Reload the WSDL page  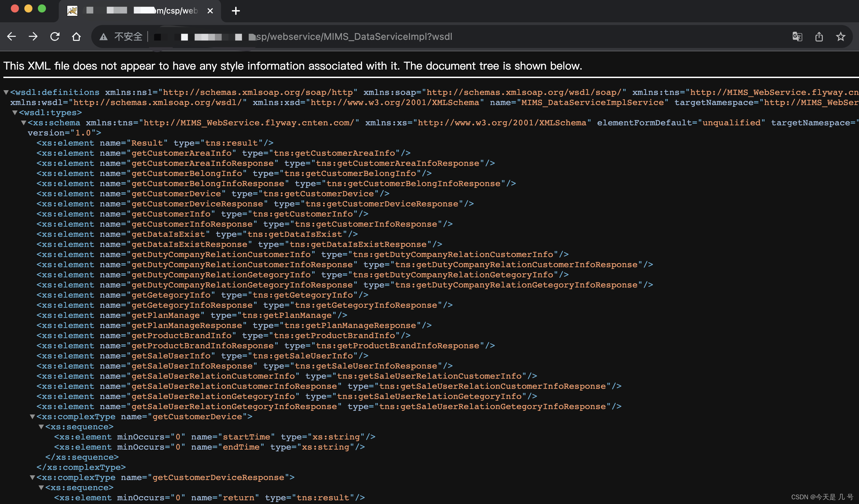click(55, 36)
